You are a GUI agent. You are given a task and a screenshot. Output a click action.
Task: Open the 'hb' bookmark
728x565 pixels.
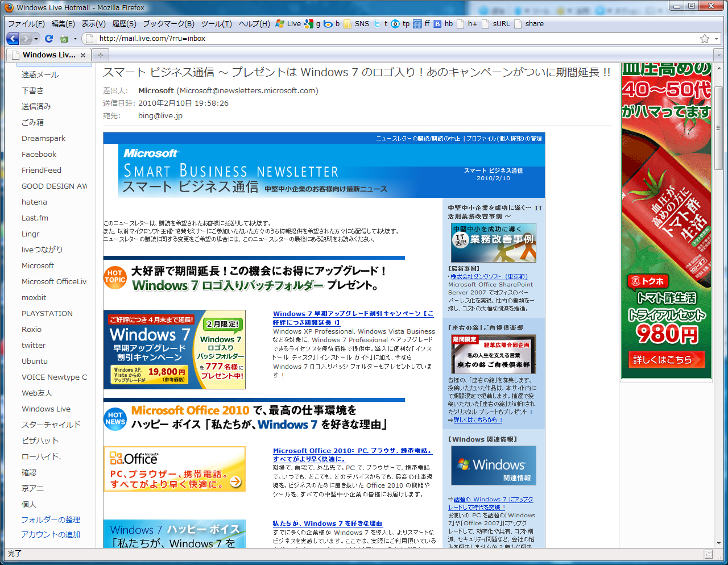[x=443, y=24]
